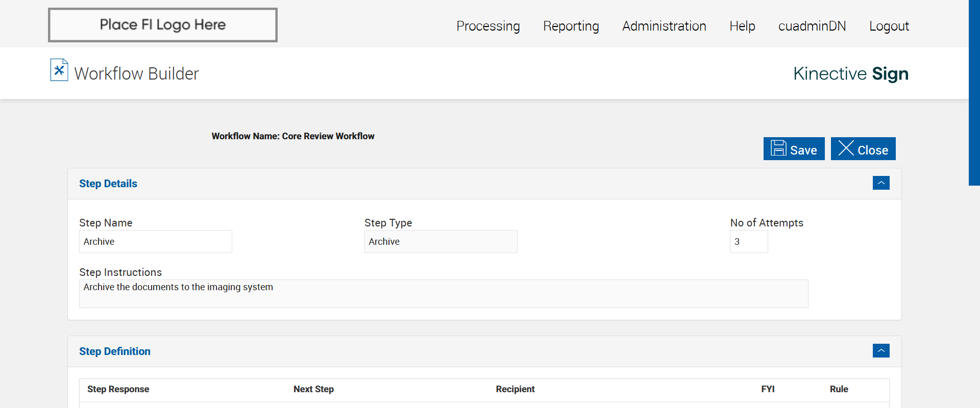Open the Processing menu

(x=488, y=26)
